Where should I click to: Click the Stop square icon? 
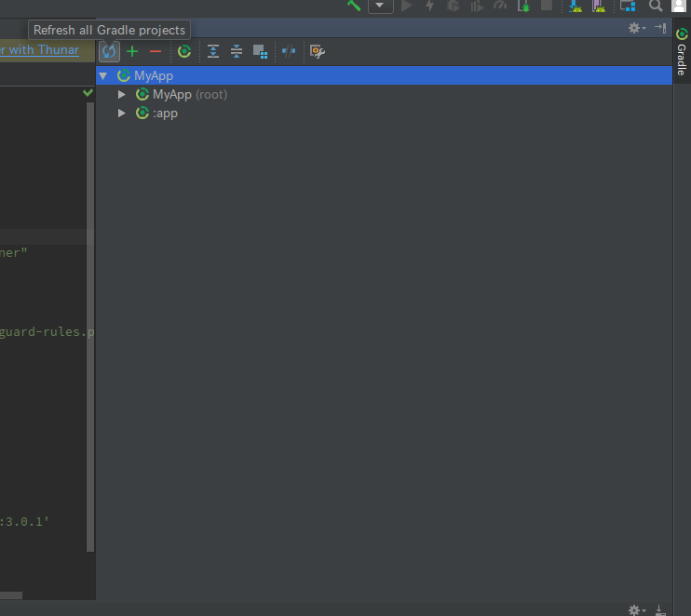[x=547, y=6]
